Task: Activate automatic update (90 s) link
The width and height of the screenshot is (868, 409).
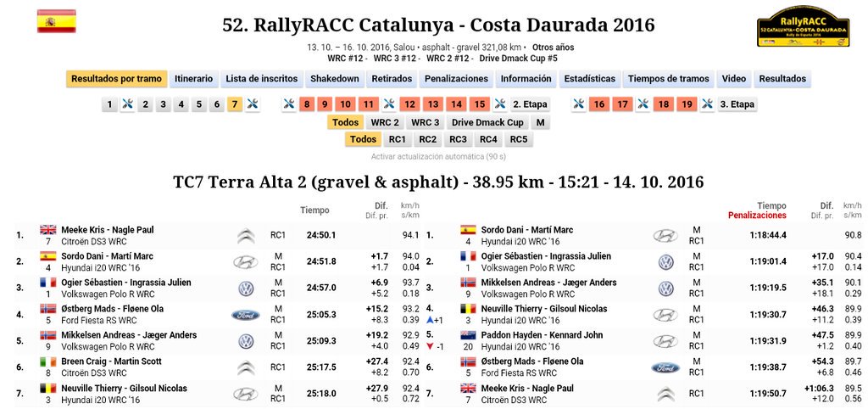Action: point(438,157)
